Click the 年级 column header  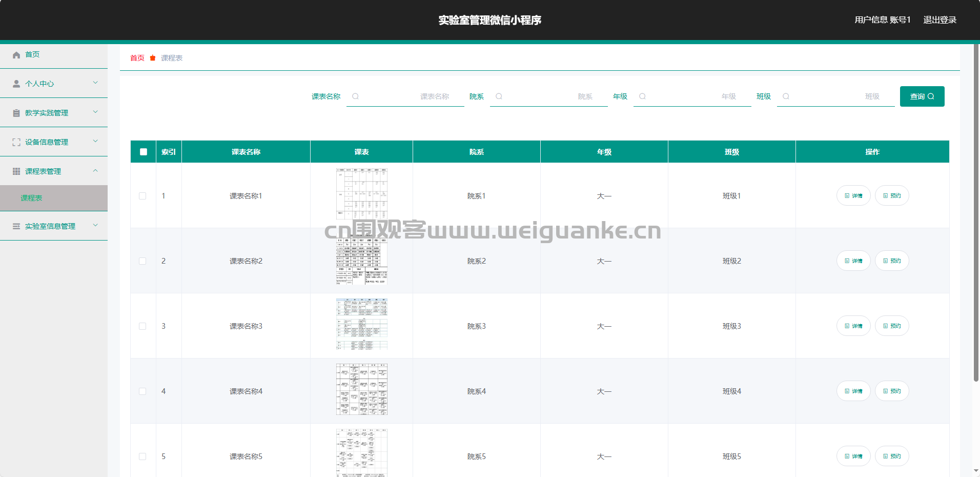click(604, 152)
